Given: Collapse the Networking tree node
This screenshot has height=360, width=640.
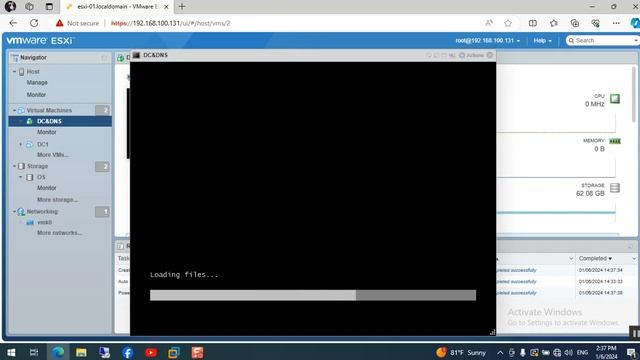Looking at the screenshot, I should (14, 211).
